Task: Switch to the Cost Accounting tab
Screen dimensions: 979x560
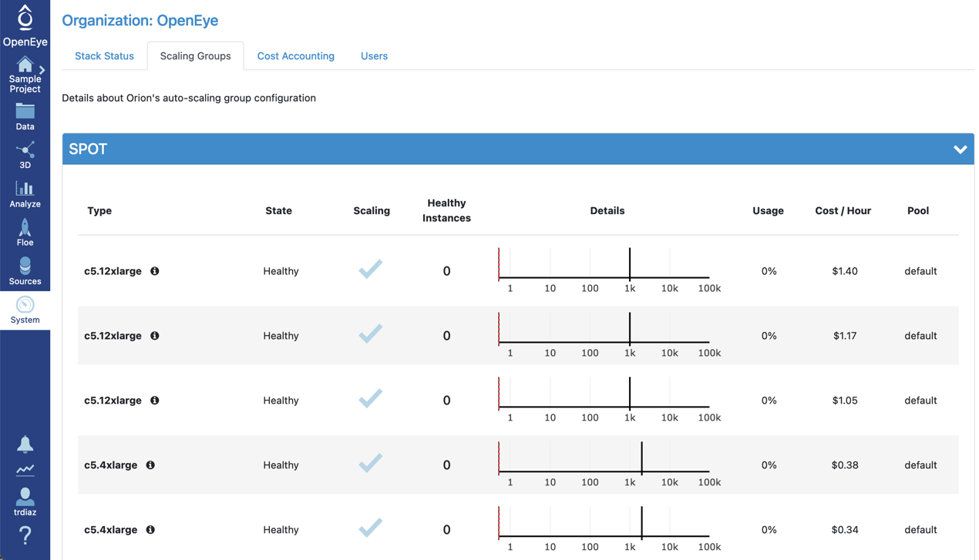Action: pos(296,56)
